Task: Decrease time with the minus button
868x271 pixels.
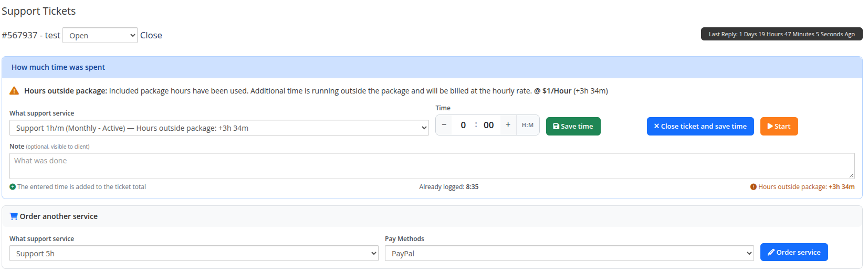Action: (x=444, y=125)
